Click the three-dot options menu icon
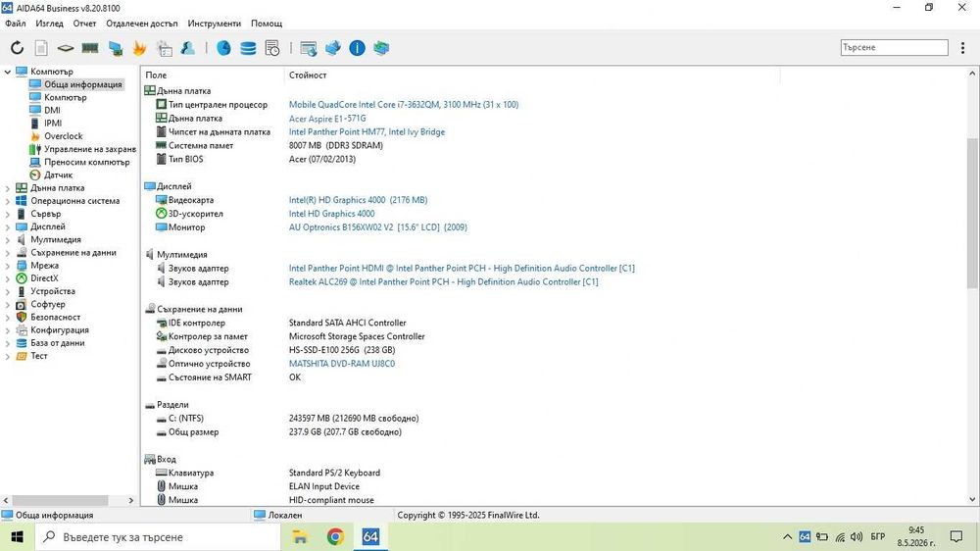Viewport: 980px width, 551px height. [x=962, y=47]
